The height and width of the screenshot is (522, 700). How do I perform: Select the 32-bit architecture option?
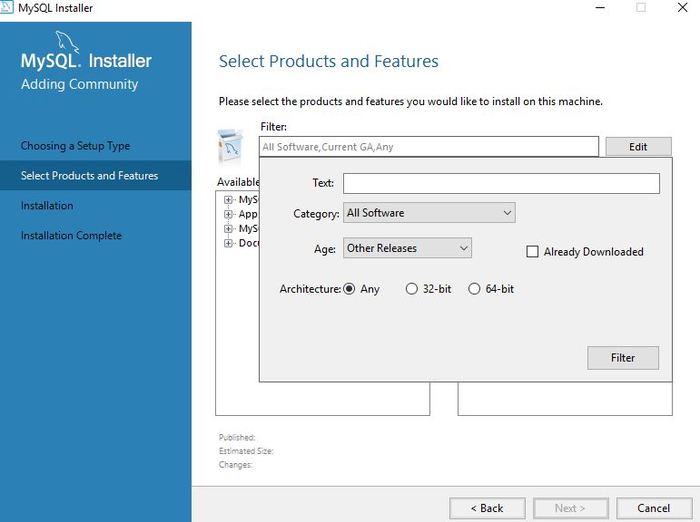pyautogui.click(x=412, y=289)
